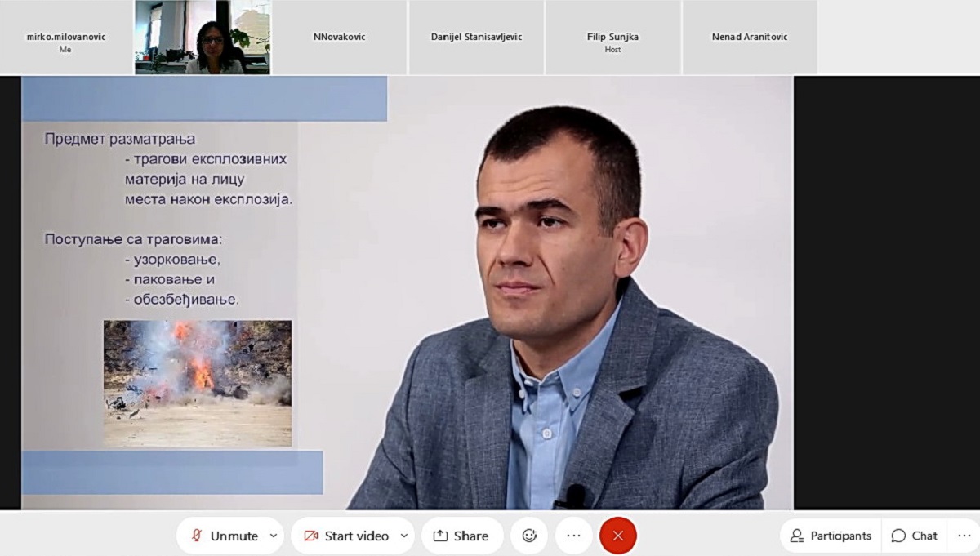Click the slide text "Поступање са траговима:"
This screenshot has height=556, width=980.
click(x=133, y=240)
